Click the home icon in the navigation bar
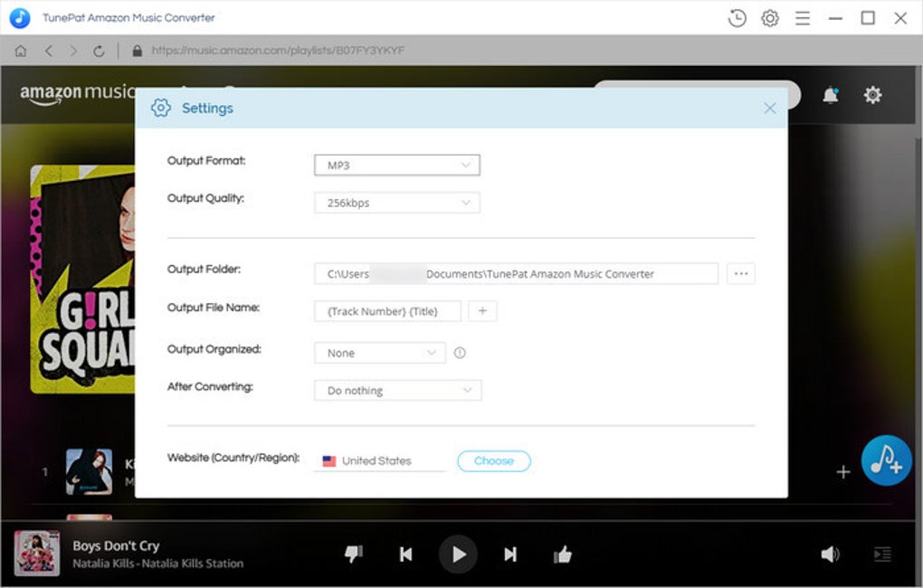The width and height of the screenshot is (923, 588). tap(20, 51)
